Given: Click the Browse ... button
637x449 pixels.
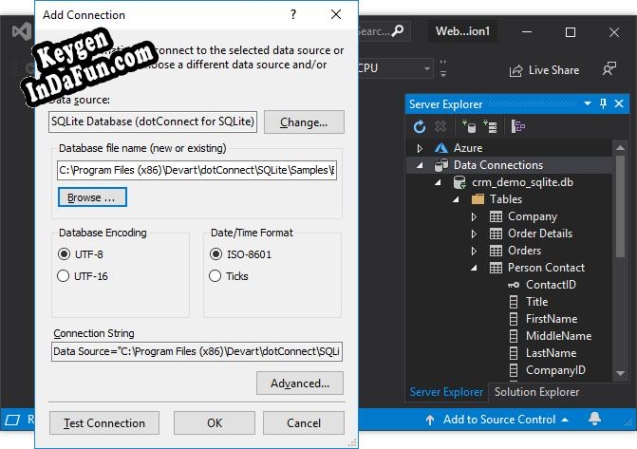Looking at the screenshot, I should pyautogui.click(x=92, y=197).
